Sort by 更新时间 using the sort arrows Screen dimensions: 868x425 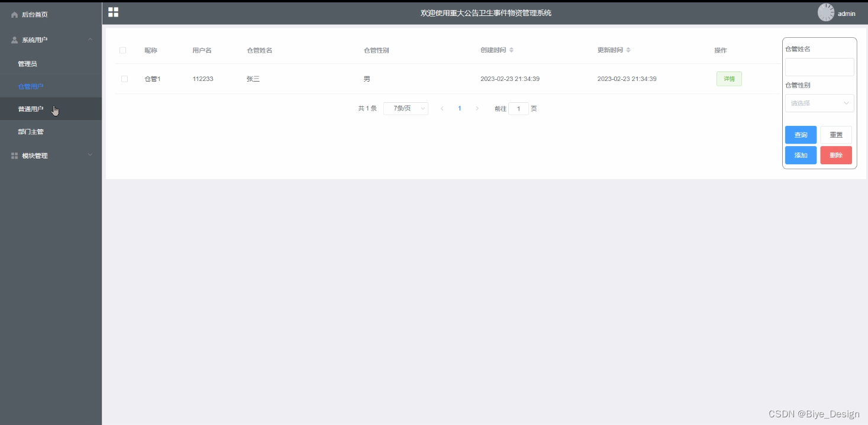pos(628,50)
